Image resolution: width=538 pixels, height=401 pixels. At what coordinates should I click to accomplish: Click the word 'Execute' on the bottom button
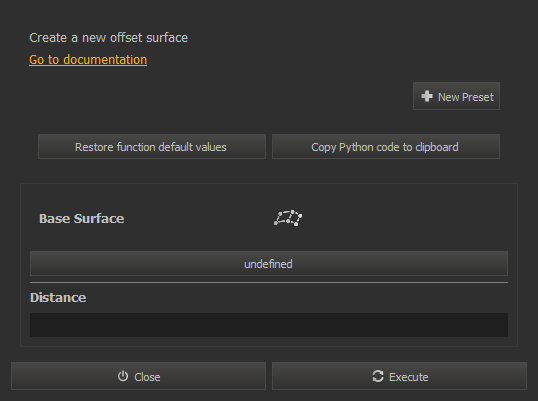409,377
